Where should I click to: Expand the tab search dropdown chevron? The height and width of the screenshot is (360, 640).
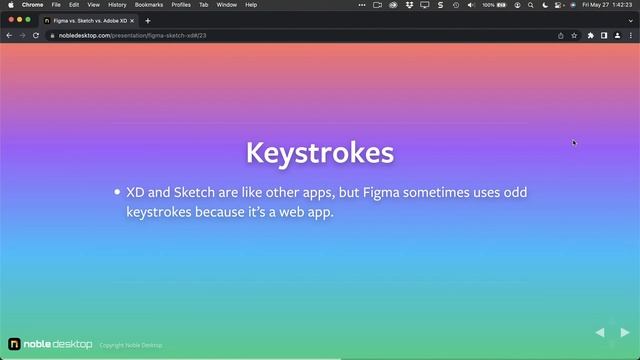pos(631,21)
